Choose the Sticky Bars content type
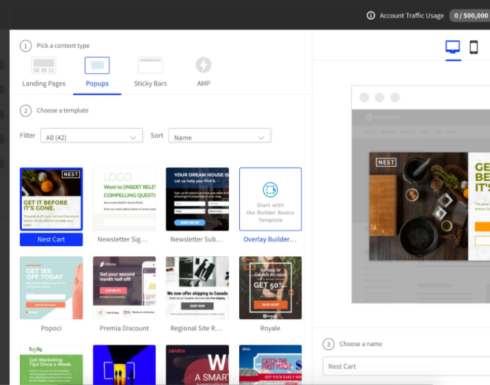 point(150,73)
